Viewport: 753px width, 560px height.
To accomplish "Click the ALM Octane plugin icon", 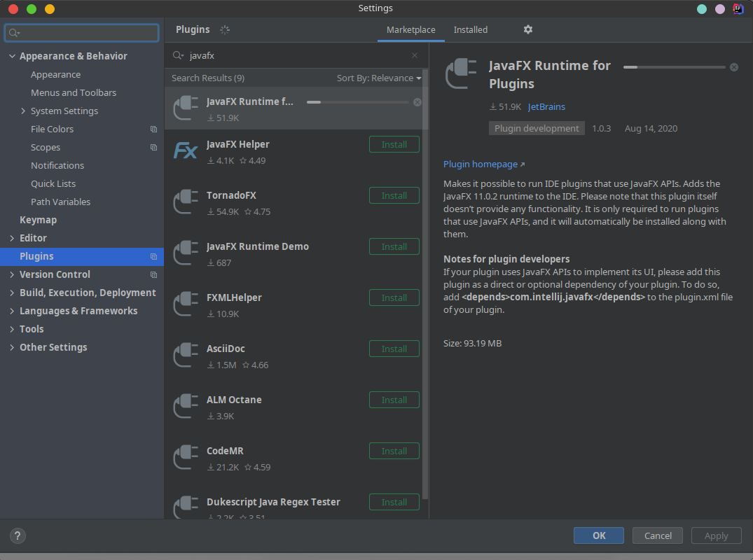I will [186, 407].
